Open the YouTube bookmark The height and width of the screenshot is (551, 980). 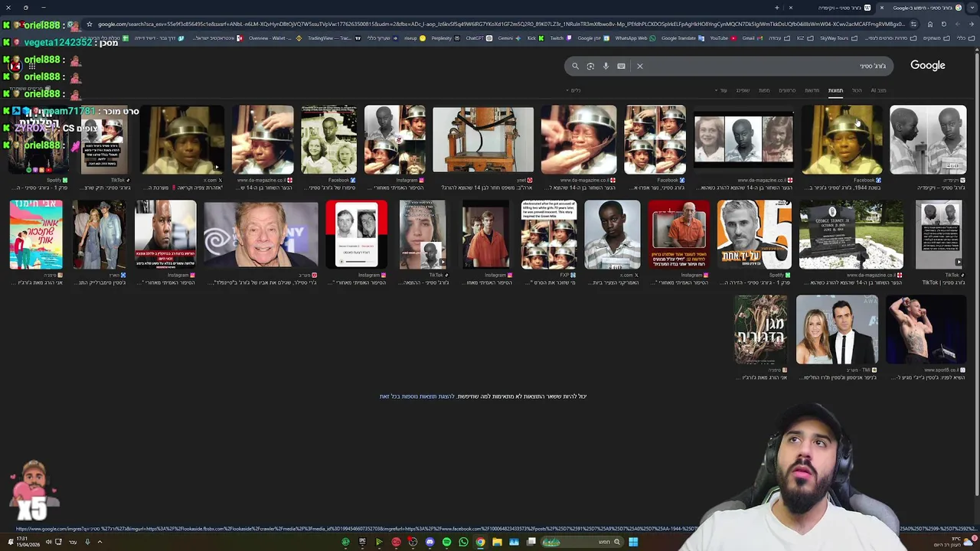[x=724, y=38]
